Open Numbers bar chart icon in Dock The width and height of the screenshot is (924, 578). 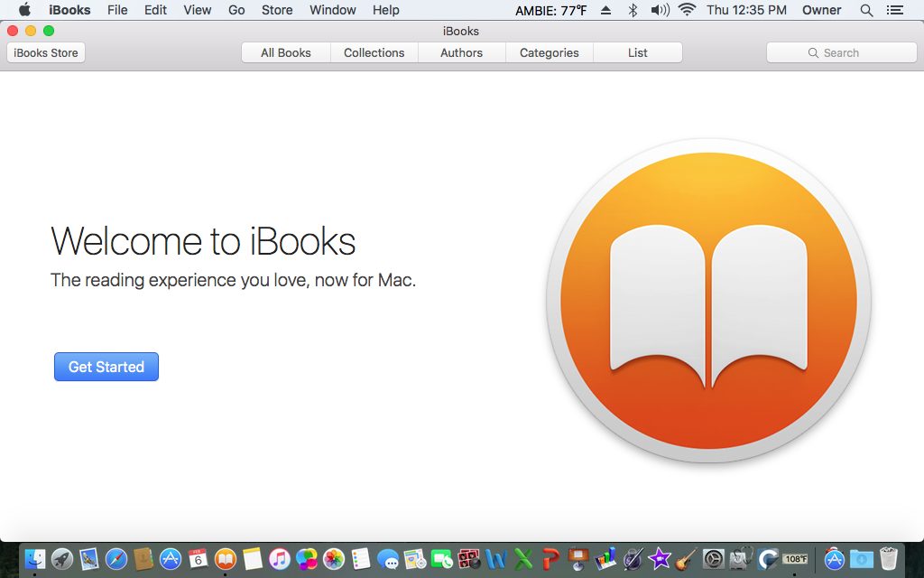[x=605, y=558]
